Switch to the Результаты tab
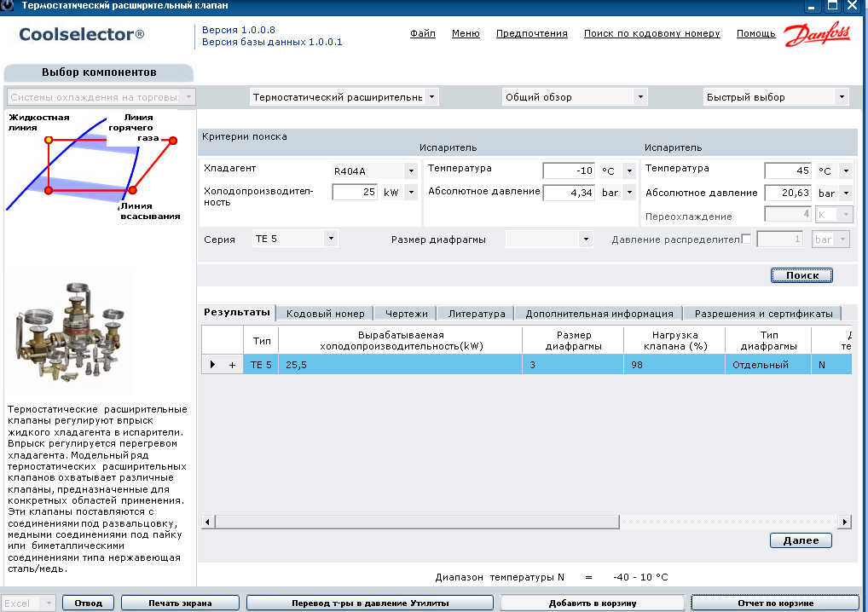 (237, 312)
